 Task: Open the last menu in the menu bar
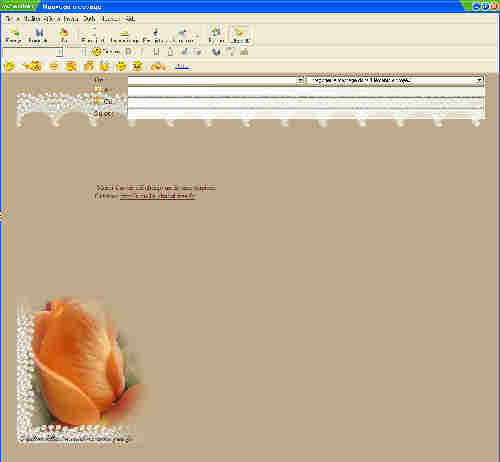130,19
